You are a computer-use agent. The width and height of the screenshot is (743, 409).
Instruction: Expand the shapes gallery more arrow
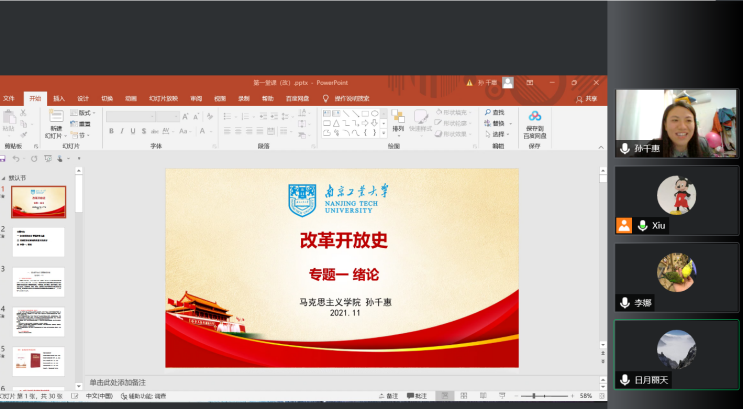(383, 132)
